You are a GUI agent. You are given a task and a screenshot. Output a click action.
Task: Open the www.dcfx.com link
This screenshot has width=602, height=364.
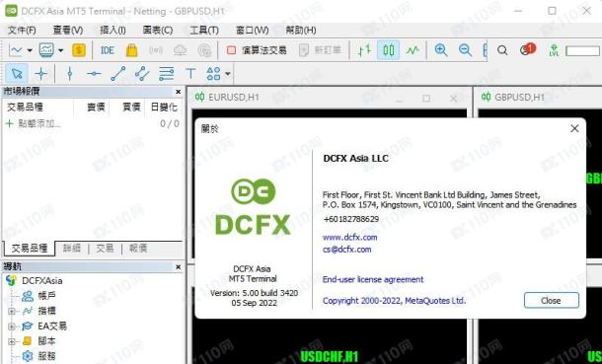pyautogui.click(x=349, y=237)
